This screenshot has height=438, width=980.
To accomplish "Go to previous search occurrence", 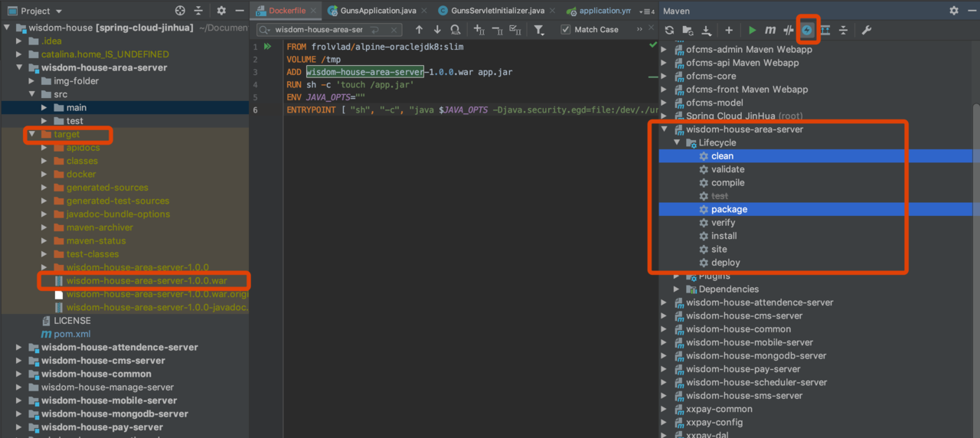I will 419,30.
